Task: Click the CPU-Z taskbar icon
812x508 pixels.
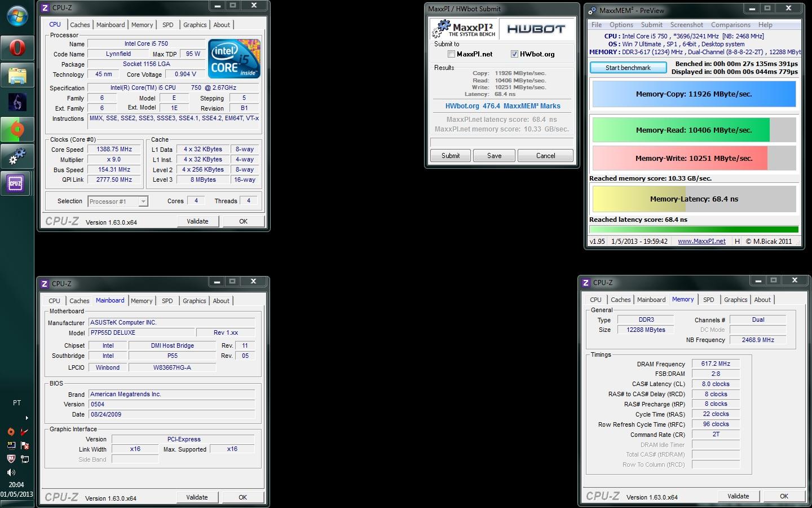Action: 16,183
